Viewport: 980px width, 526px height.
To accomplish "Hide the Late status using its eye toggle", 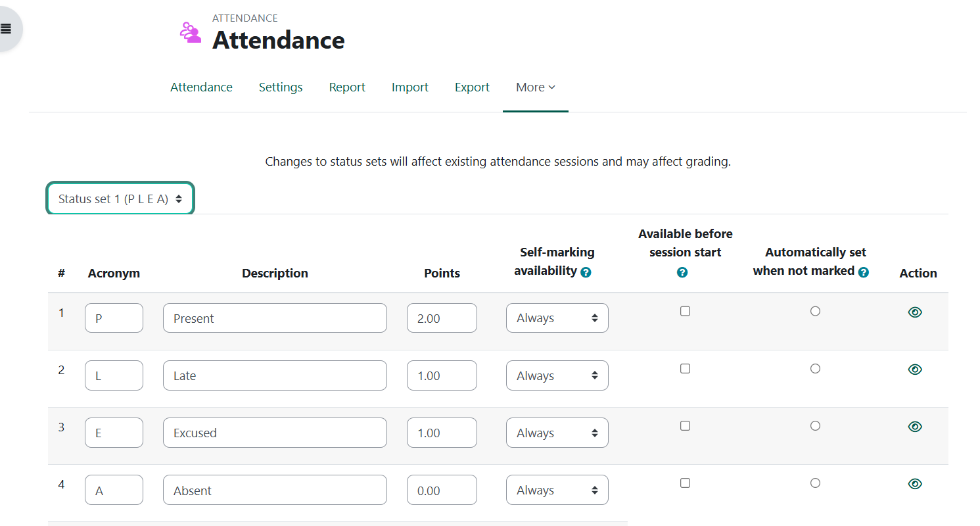I will [x=915, y=369].
